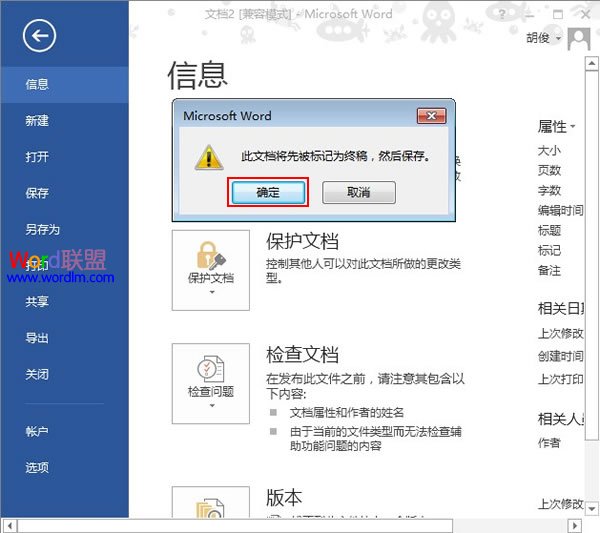
Task: Click the vertical scrollbar up arrow
Action: click(x=592, y=64)
